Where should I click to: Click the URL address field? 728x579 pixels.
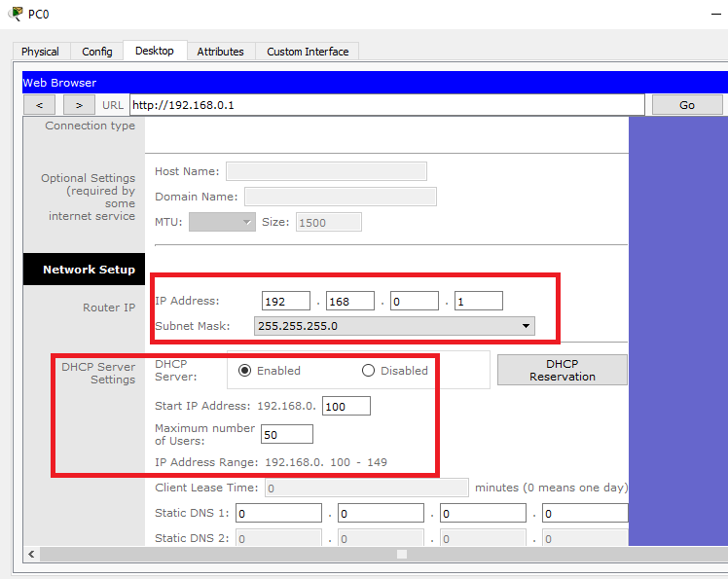click(387, 105)
